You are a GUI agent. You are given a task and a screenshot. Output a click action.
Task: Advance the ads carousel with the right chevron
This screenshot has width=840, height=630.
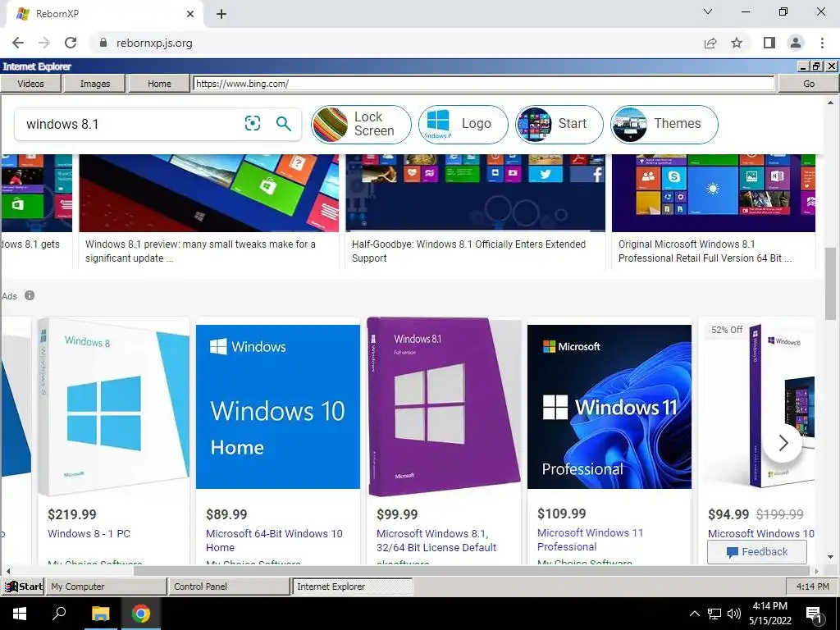tap(783, 443)
